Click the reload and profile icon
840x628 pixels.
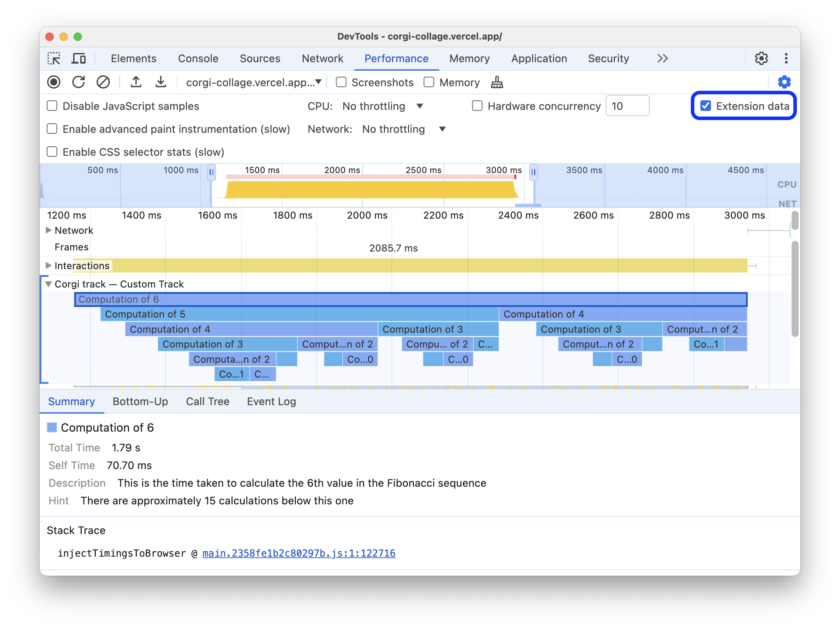pyautogui.click(x=78, y=82)
